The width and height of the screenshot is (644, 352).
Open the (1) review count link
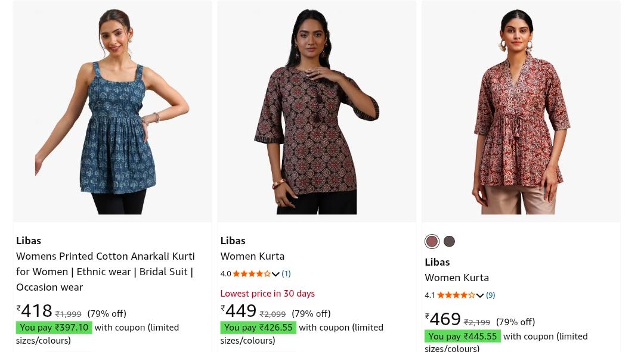tap(286, 273)
